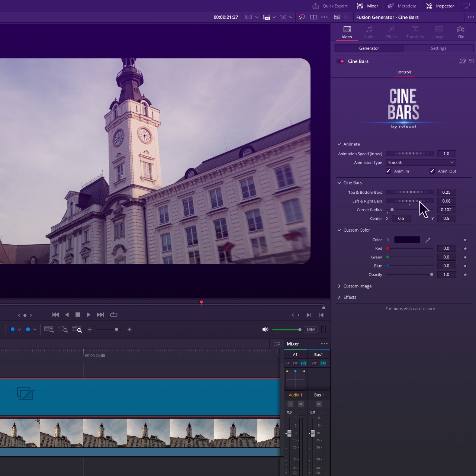Click the color eyedropper picker icon
The height and width of the screenshot is (476, 476).
tap(428, 240)
